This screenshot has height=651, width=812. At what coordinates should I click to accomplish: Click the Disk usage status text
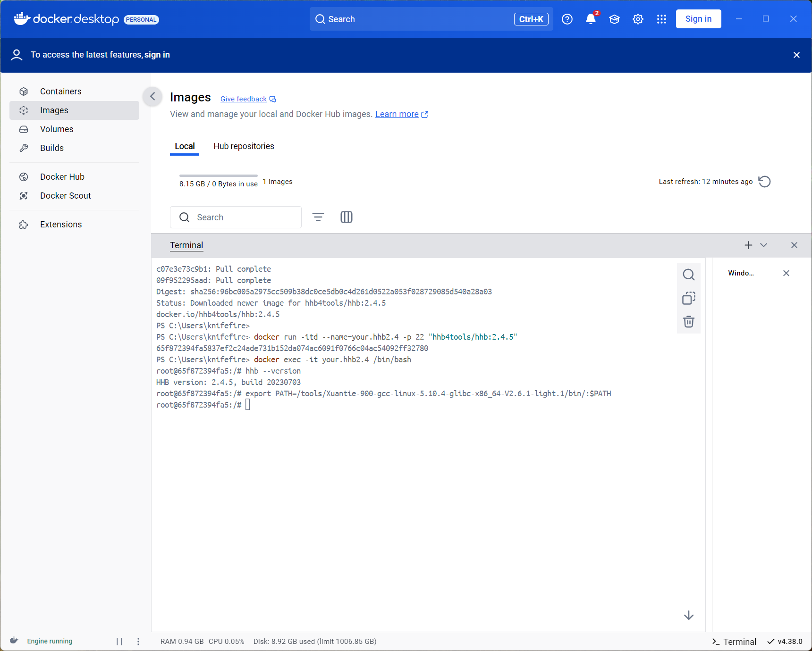pyautogui.click(x=315, y=642)
